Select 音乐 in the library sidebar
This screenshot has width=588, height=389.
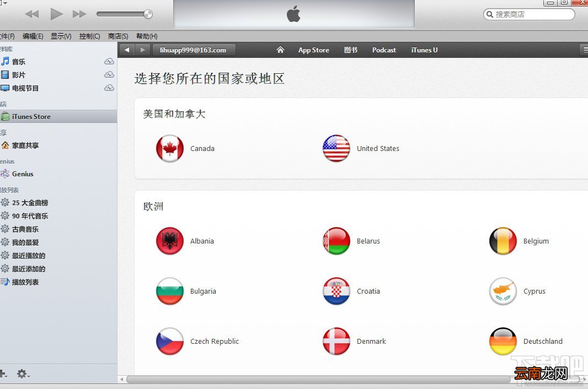19,62
